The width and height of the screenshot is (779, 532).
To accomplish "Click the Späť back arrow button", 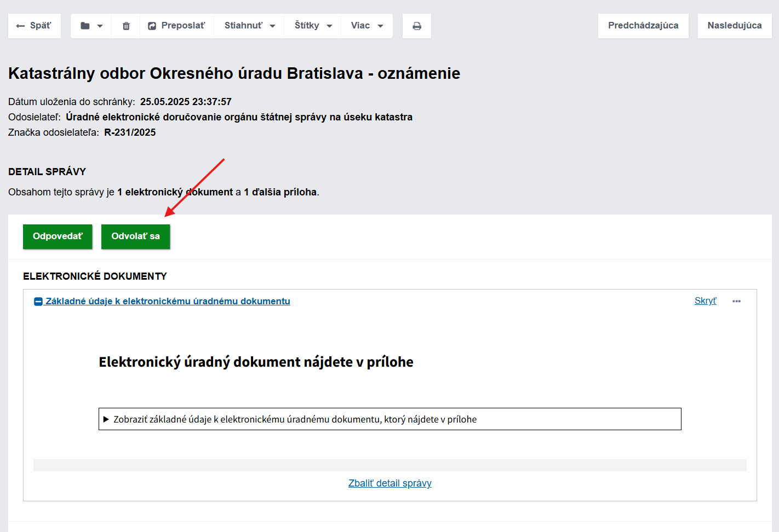I will coord(34,26).
